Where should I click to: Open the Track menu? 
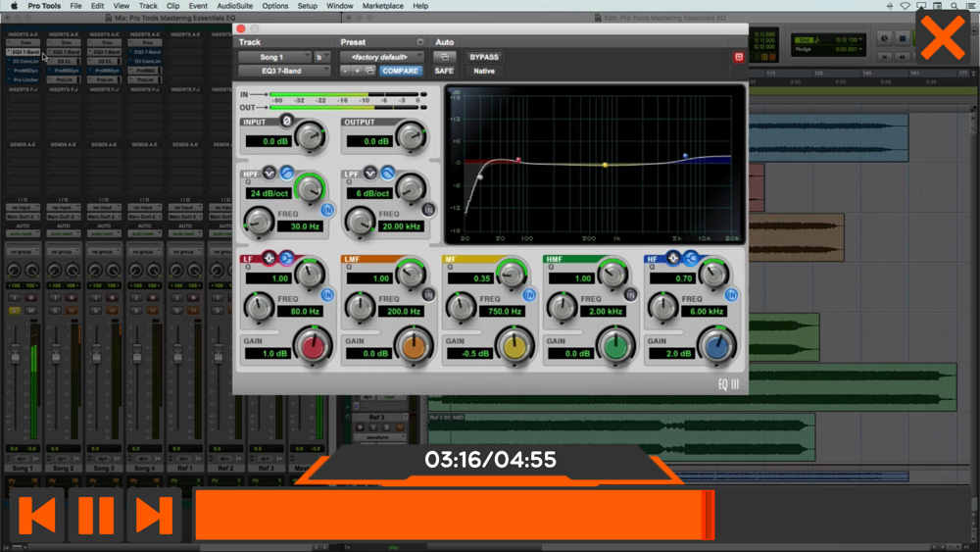click(x=148, y=6)
